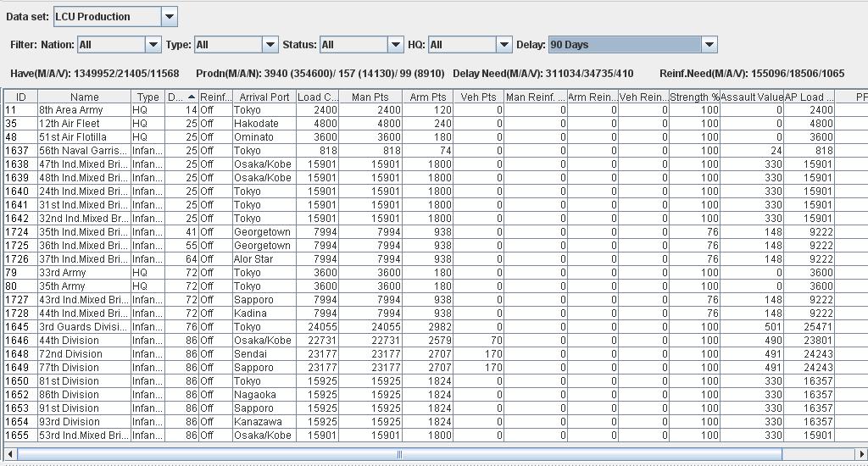
Task: Select the 12th Air Fleet row
Action: click(436, 124)
